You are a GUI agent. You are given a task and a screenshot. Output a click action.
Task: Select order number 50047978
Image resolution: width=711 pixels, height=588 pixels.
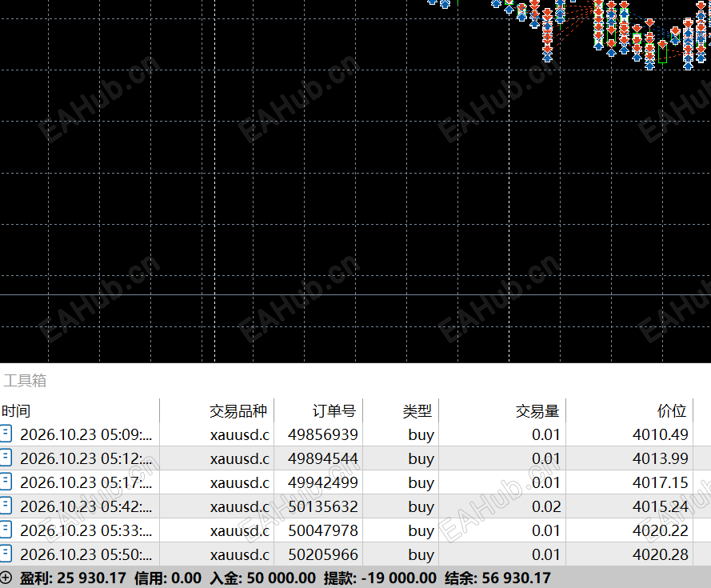point(323,531)
